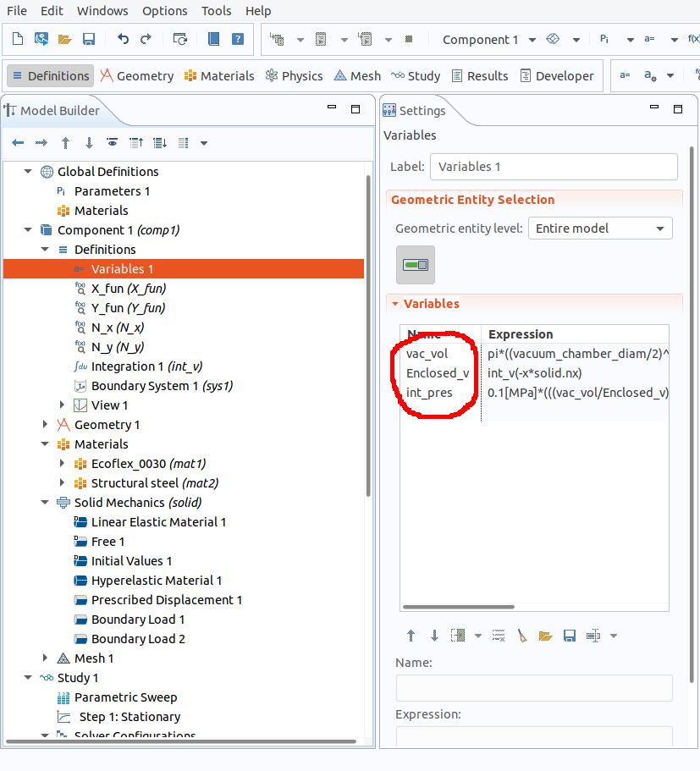The width and height of the screenshot is (700, 771).
Task: Click the blue Help question mark icon
Action: 238,39
